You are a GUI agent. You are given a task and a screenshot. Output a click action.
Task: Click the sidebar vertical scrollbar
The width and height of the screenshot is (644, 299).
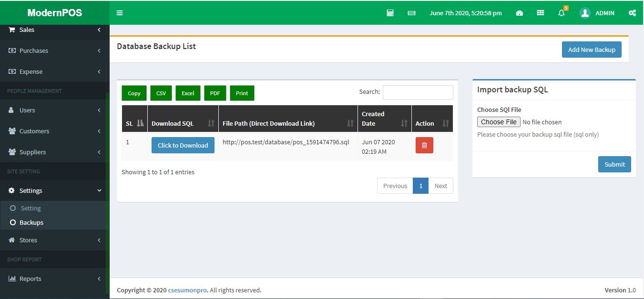point(107,193)
